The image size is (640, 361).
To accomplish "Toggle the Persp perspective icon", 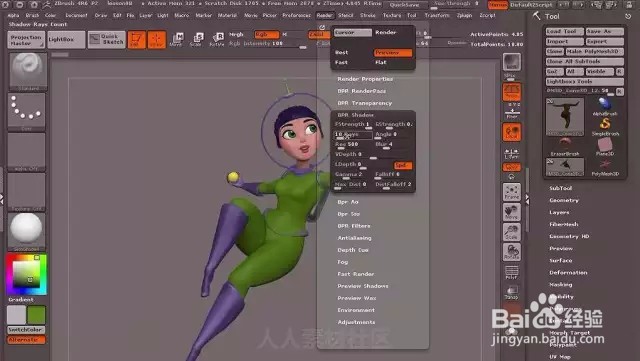I will (x=512, y=92).
